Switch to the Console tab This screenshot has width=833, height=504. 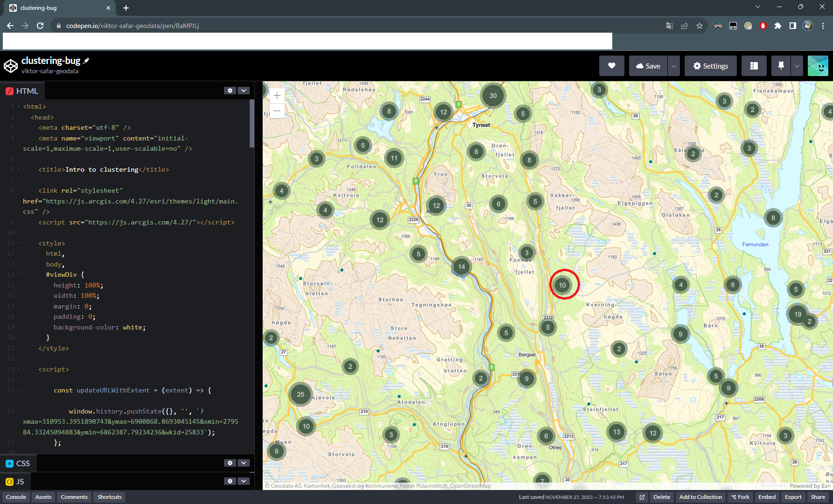[x=16, y=497]
